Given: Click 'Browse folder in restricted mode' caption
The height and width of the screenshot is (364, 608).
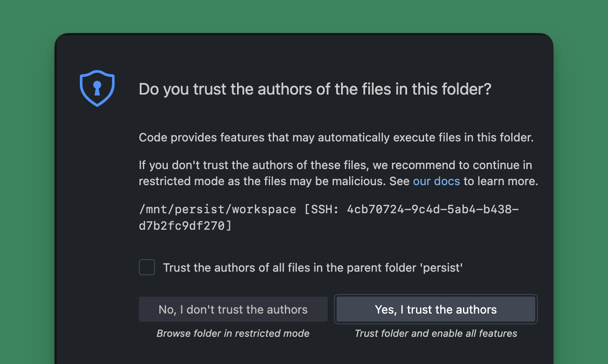Looking at the screenshot, I should click(x=233, y=334).
